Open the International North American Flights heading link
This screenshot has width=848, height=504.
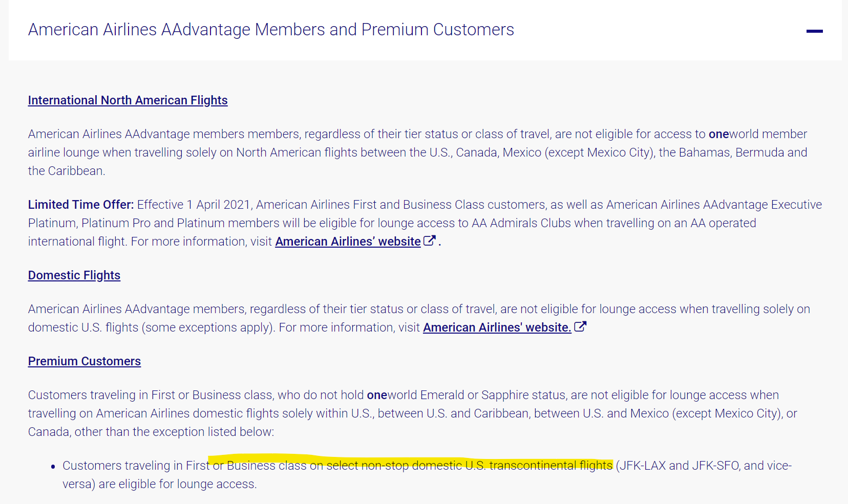pyautogui.click(x=128, y=100)
